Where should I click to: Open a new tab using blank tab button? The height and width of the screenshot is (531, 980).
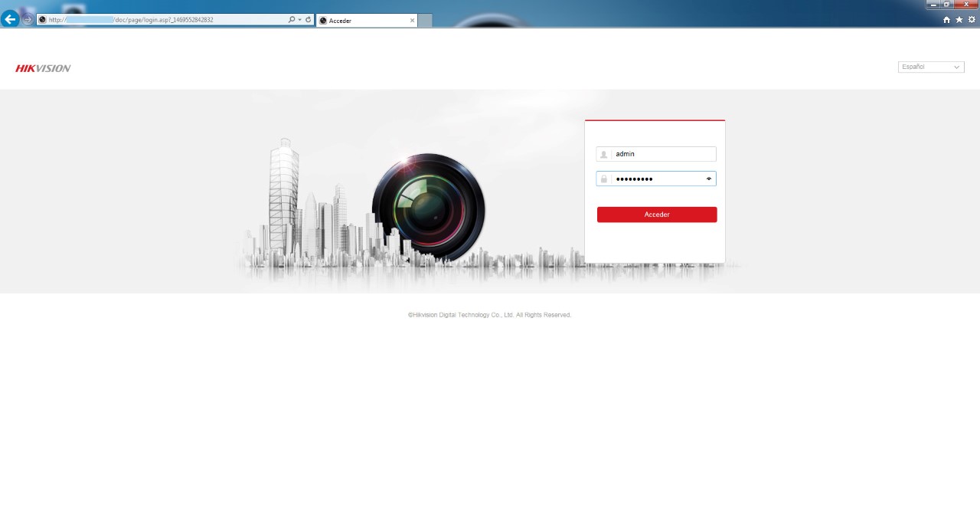pyautogui.click(x=425, y=21)
